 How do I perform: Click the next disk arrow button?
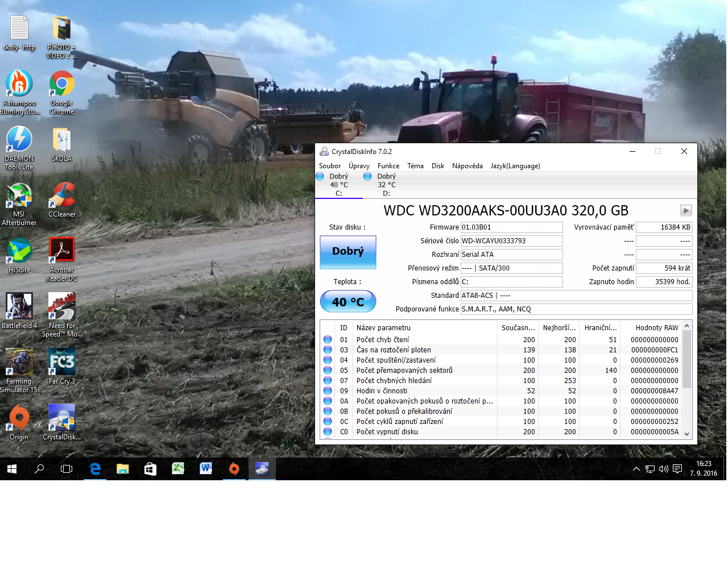point(686,210)
